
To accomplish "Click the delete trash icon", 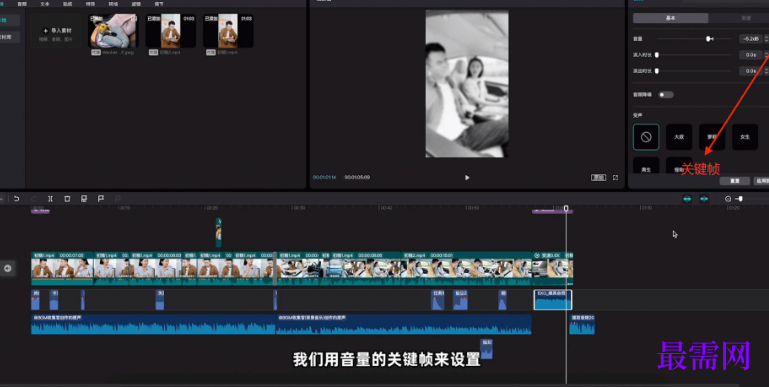I will [67, 199].
